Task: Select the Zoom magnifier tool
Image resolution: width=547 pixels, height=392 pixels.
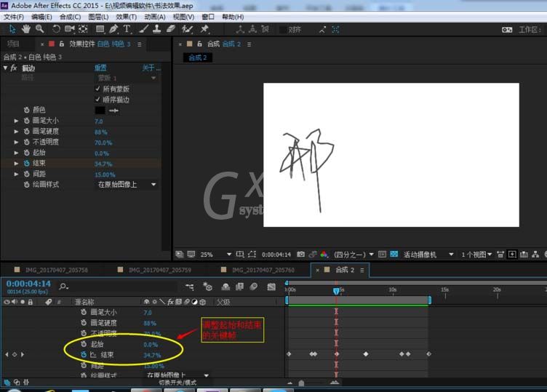Action: pyautogui.click(x=40, y=29)
